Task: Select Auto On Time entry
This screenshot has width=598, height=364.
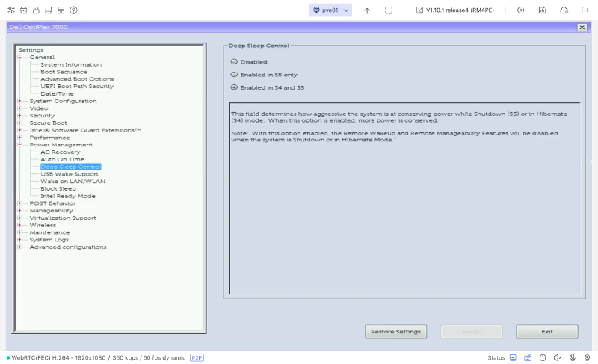Action: 63,159
